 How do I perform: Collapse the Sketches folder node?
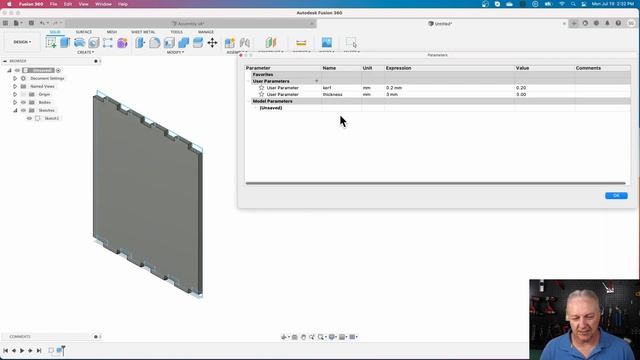pos(15,110)
